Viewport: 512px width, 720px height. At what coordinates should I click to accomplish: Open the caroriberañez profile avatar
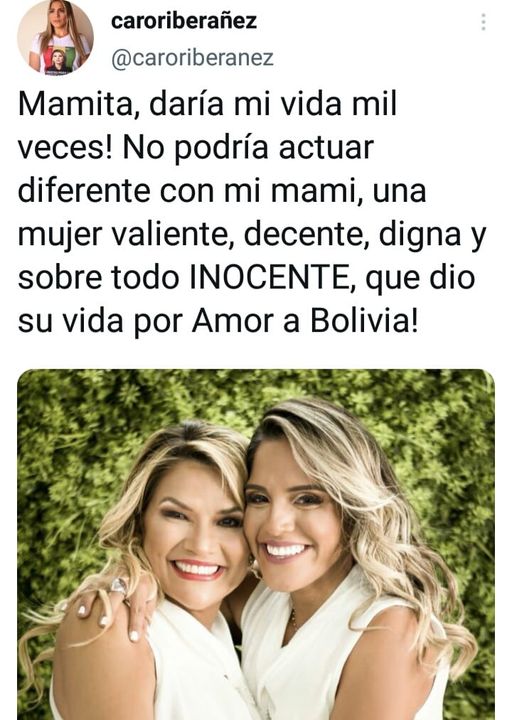[x=56, y=38]
